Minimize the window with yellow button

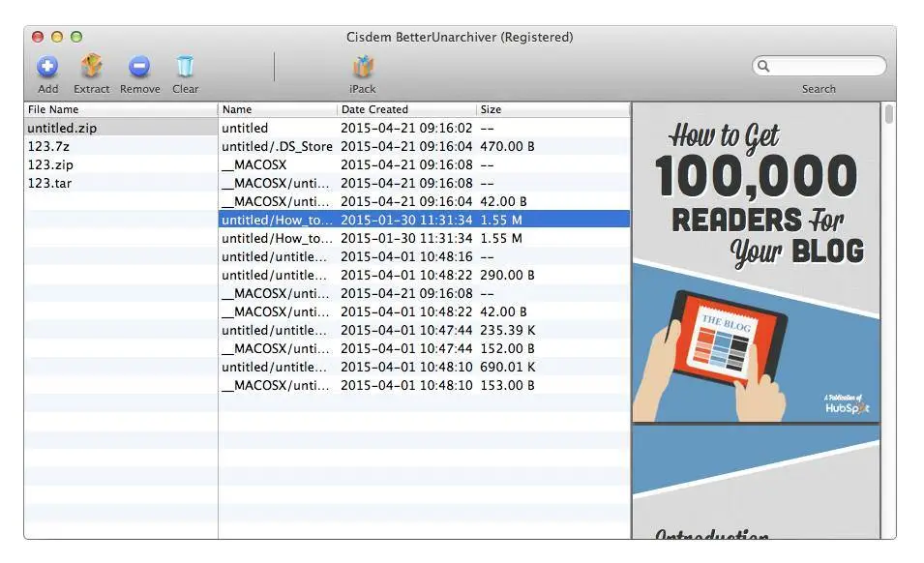pos(57,37)
